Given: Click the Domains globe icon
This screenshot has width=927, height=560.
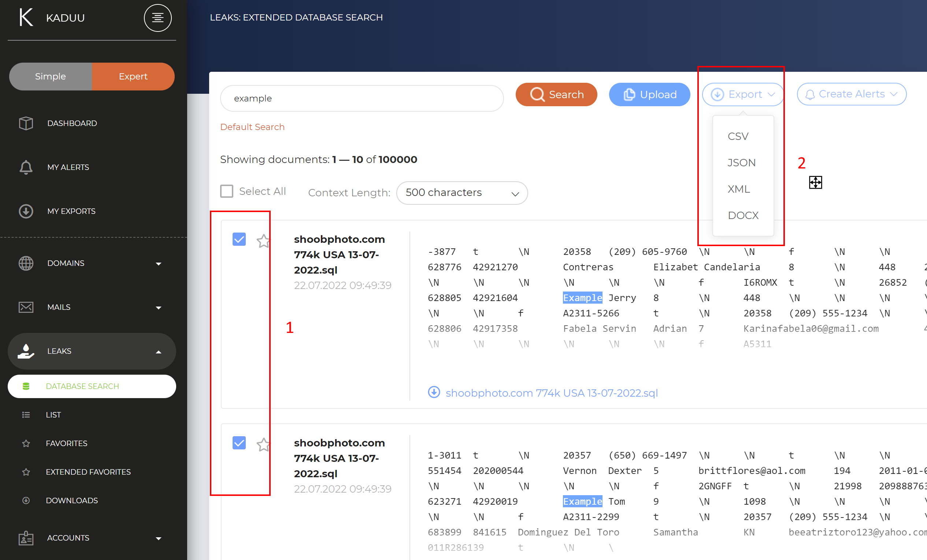Looking at the screenshot, I should pyautogui.click(x=26, y=263).
